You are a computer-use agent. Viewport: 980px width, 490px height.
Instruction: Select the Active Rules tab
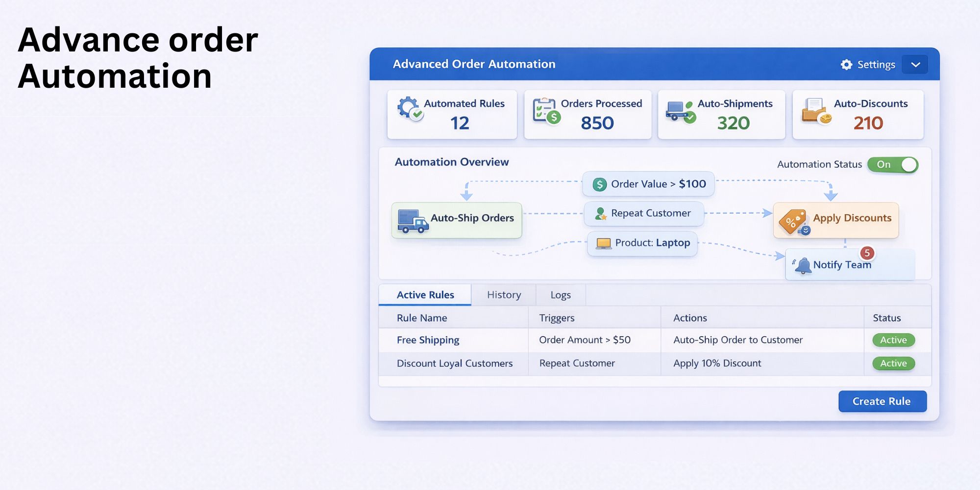click(x=425, y=294)
